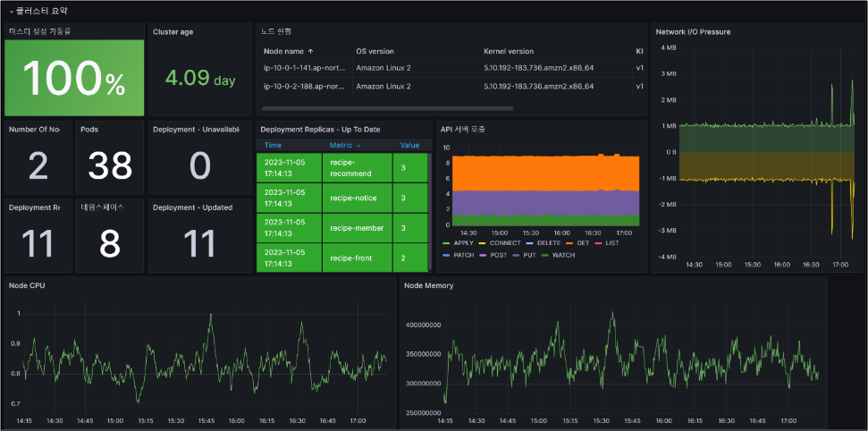Open the Node Memory panel title menu
This screenshot has height=431, width=868.
tap(428, 285)
